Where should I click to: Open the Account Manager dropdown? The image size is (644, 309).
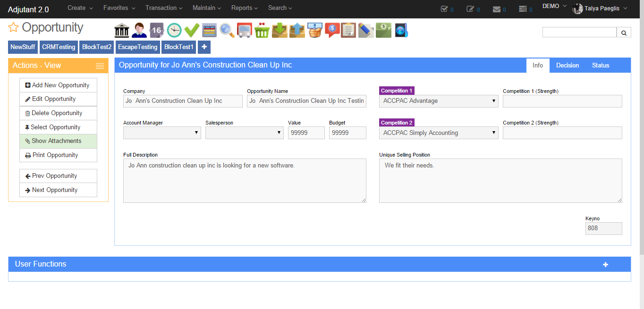[162, 133]
